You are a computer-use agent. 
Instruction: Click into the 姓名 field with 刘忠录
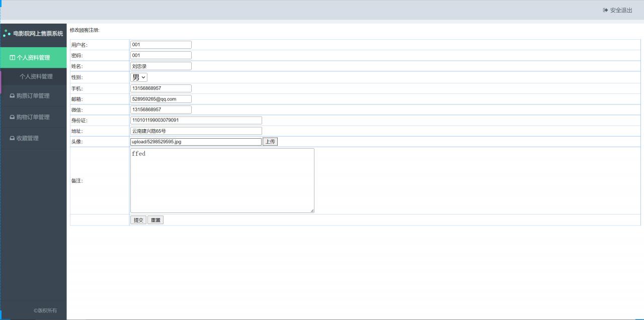(161, 66)
